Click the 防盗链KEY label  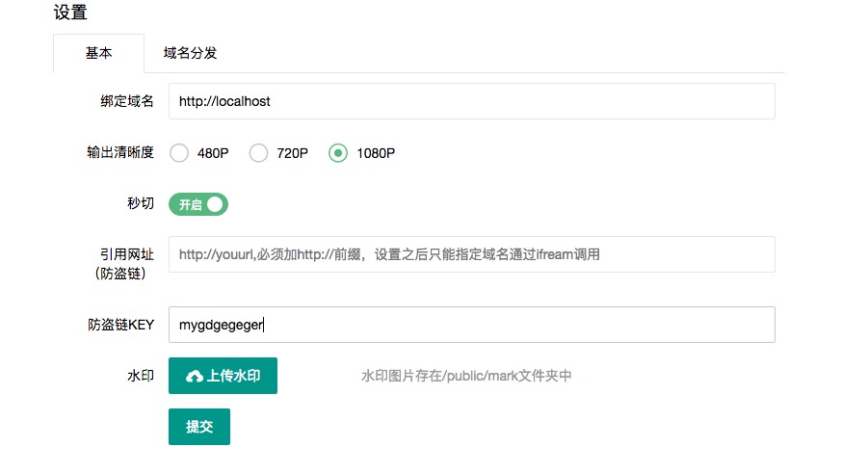[x=120, y=325]
